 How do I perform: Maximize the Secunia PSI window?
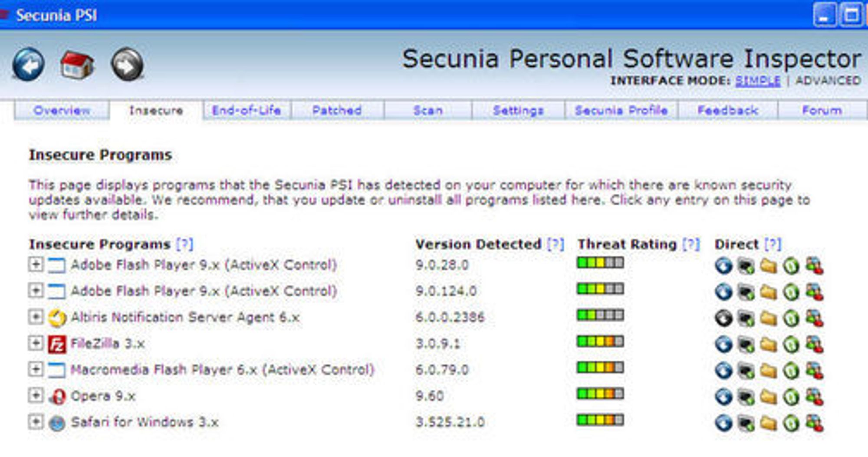(x=851, y=15)
